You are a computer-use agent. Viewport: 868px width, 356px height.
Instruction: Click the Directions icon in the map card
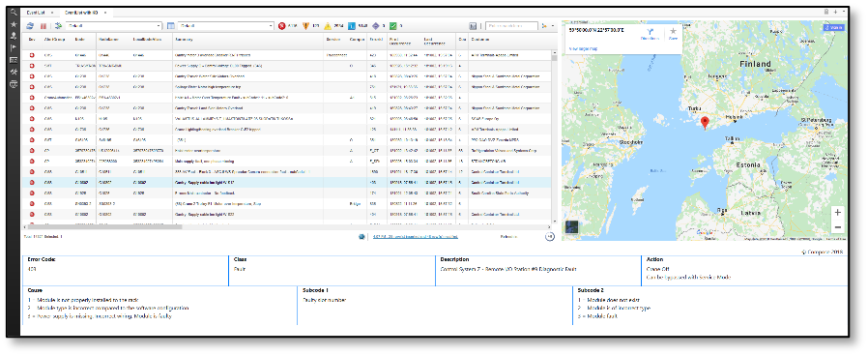650,33
